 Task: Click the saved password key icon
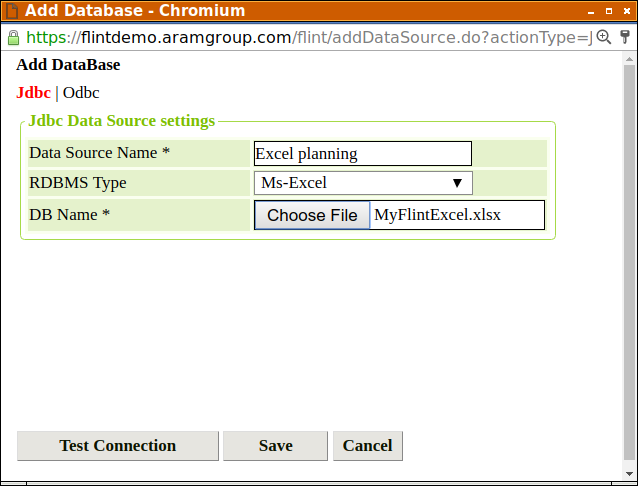pyautogui.click(x=625, y=37)
